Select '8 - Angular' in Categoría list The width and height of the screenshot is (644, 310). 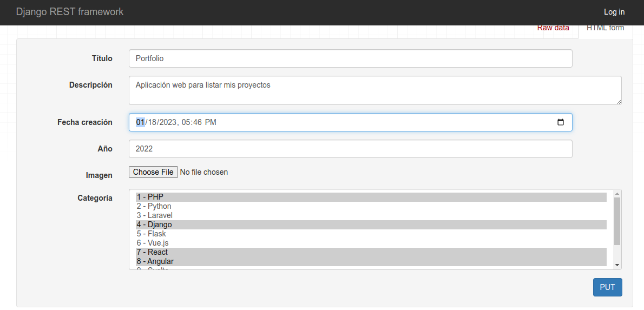pyautogui.click(x=371, y=261)
